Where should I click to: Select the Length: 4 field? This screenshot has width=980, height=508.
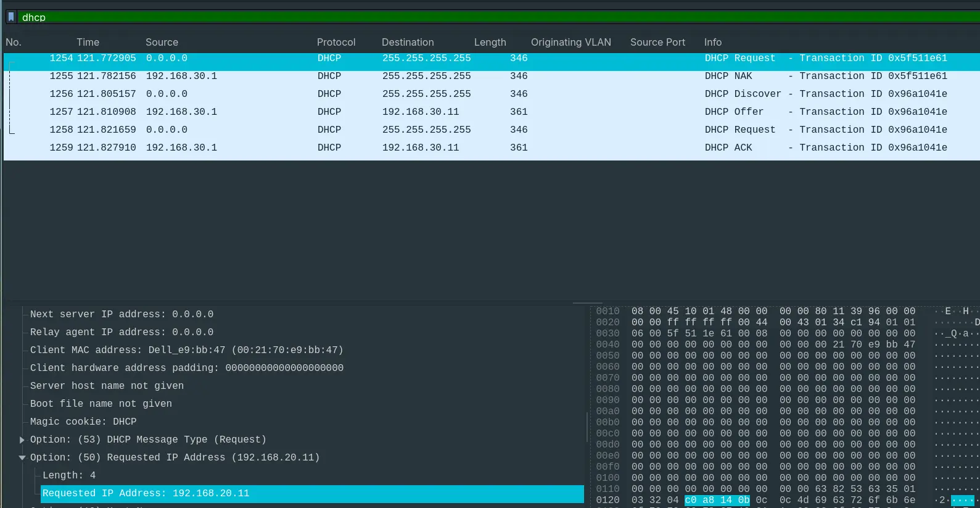click(x=69, y=475)
